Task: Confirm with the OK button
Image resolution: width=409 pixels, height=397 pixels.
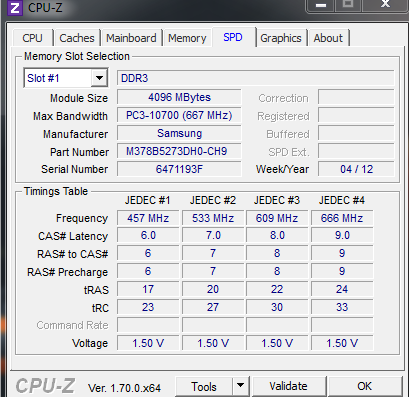Action: coord(364,387)
